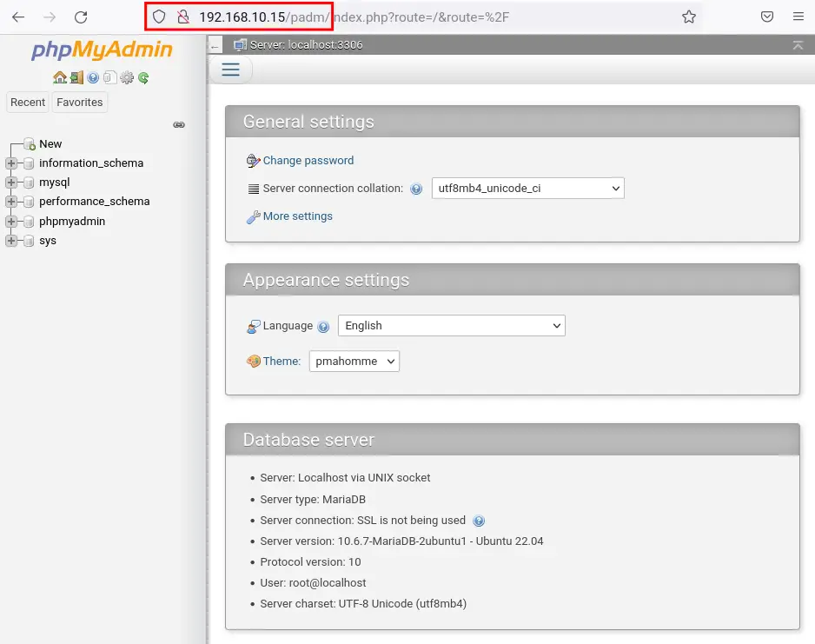Screen dimensions: 815x644
Task: Click the Appearance settings panel header
Action: coord(512,280)
